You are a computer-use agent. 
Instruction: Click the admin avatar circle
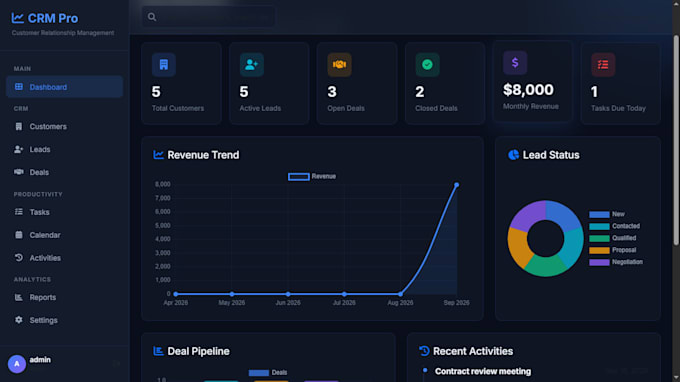pos(17,364)
